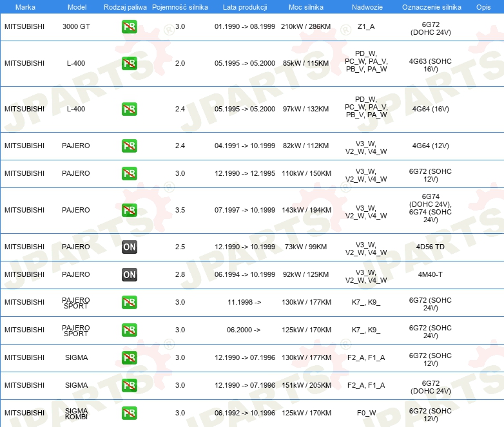This screenshot has height=427, width=504.
Task: Click the ON diesel icon for Pajero 2.8
Action: 129,275
